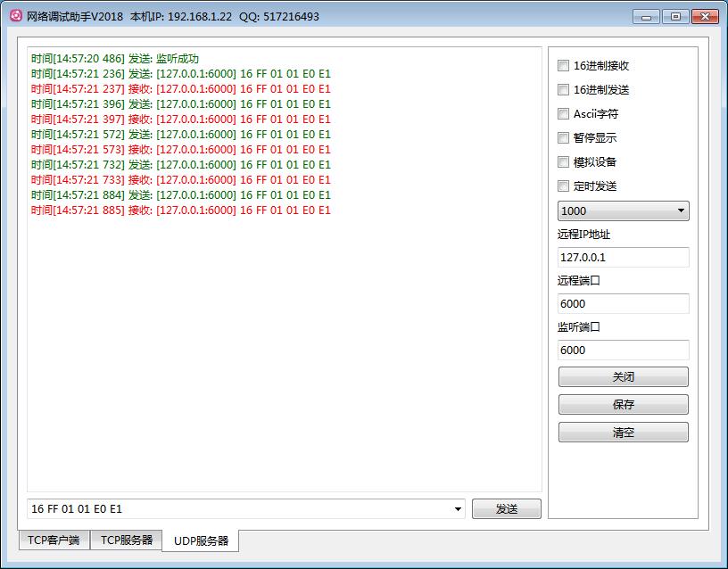Switch to TCP客户端 tab
The height and width of the screenshot is (569, 728).
(x=54, y=540)
